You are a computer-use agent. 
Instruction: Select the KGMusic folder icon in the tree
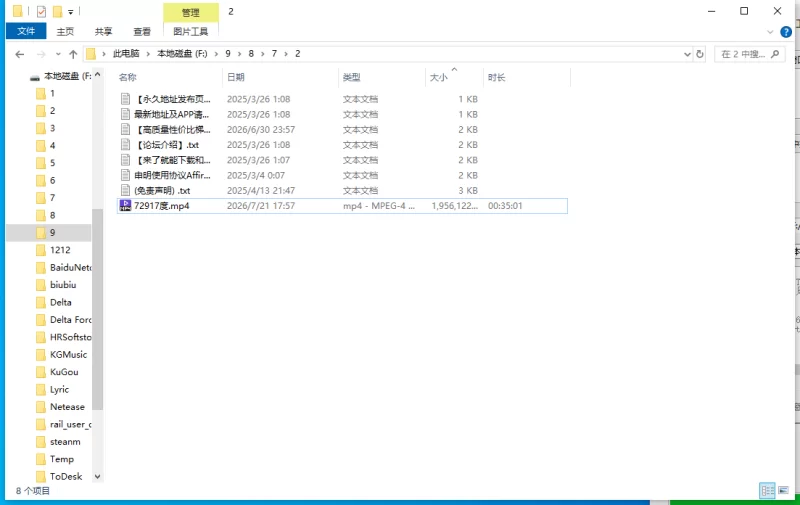tap(41, 355)
